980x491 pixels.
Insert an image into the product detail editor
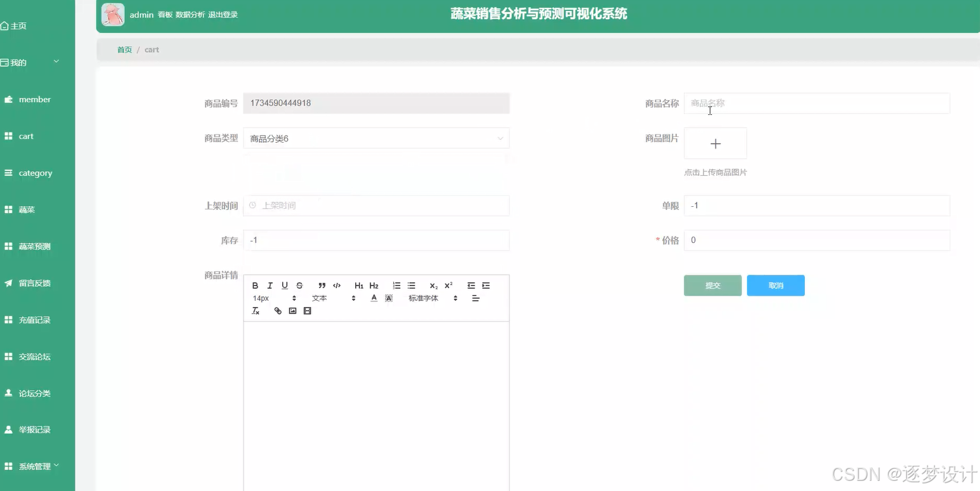[x=292, y=310]
